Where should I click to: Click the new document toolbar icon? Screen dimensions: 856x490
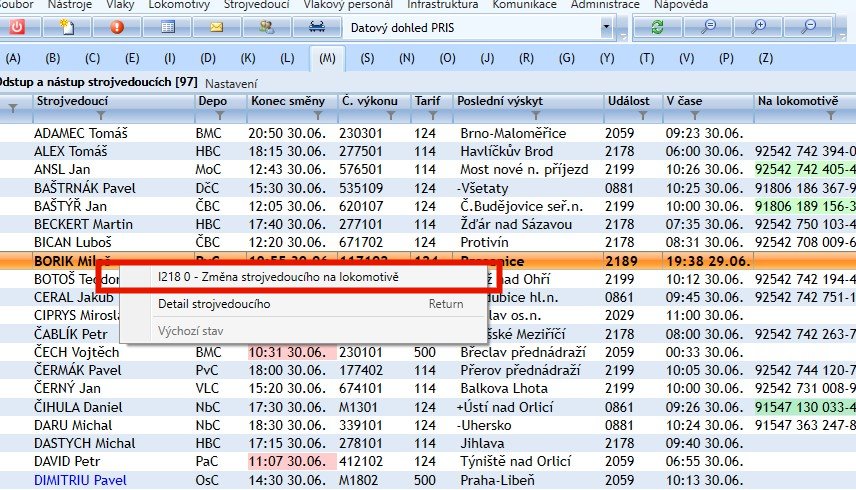click(x=68, y=27)
